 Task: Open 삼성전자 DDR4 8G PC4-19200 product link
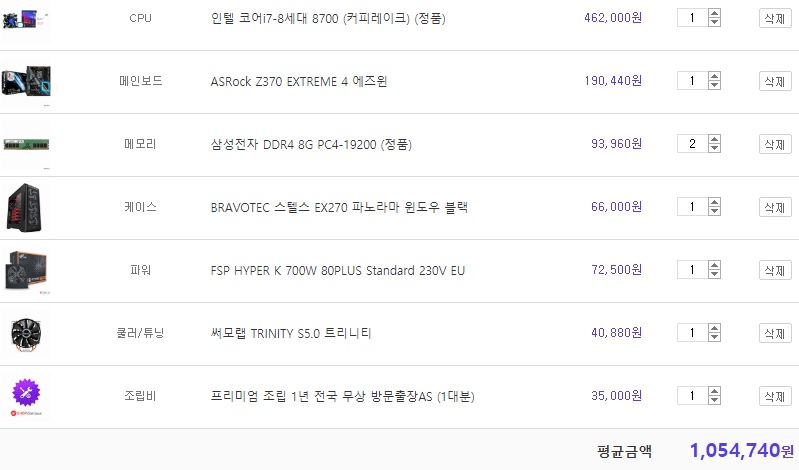pyautogui.click(x=311, y=145)
